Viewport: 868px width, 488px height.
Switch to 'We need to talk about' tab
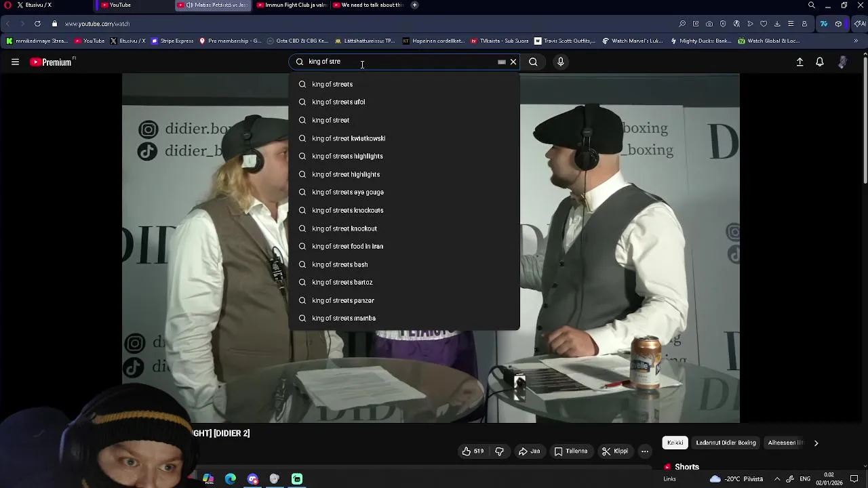coord(368,5)
